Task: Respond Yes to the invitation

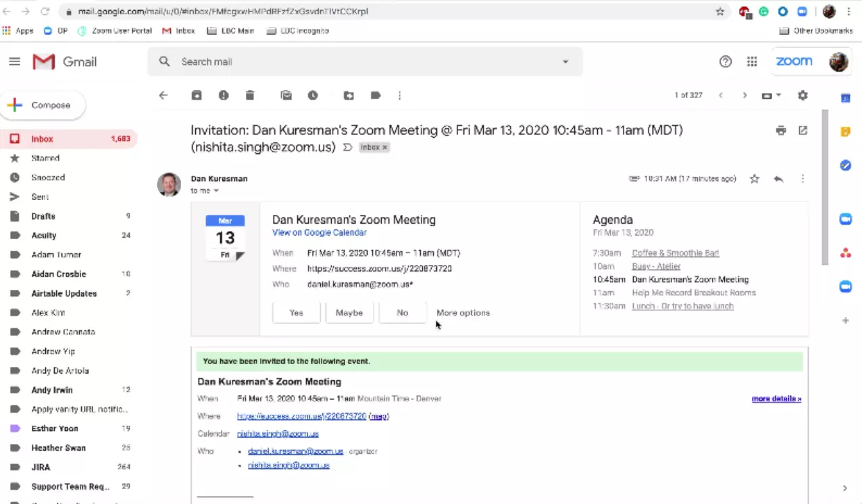Action: (296, 313)
